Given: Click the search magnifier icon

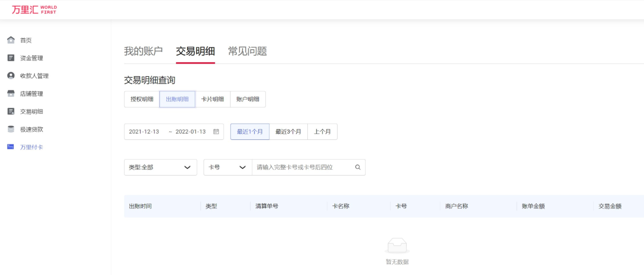Looking at the screenshot, I should (358, 167).
